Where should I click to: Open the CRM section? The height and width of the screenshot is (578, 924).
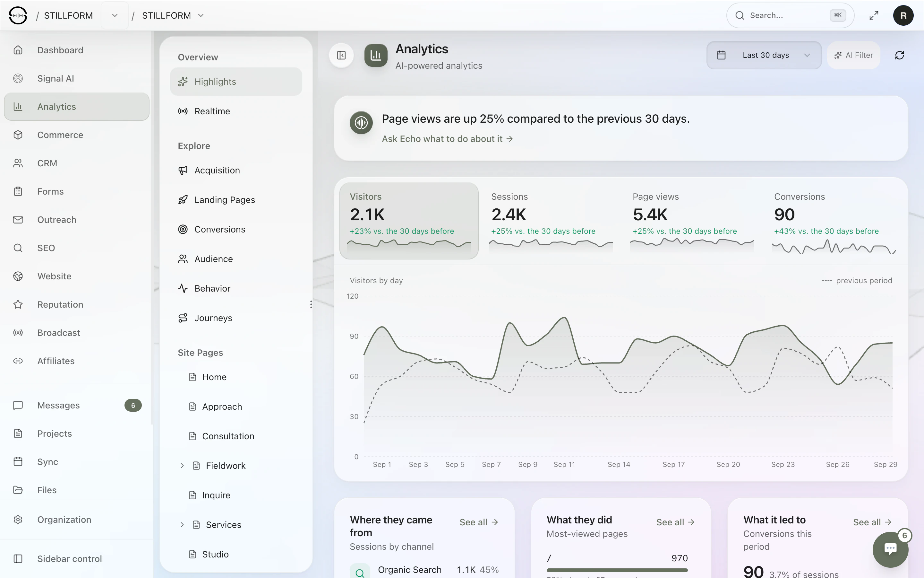(x=76, y=163)
